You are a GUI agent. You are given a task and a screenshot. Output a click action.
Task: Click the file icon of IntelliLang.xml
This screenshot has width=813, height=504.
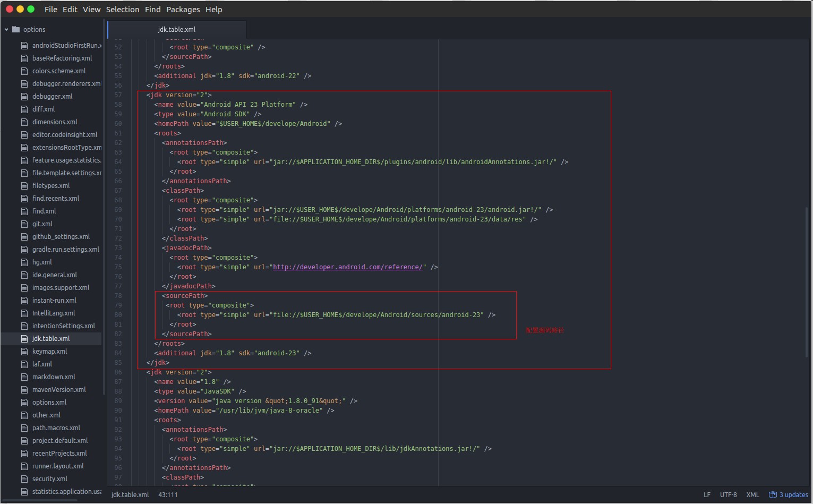[24, 313]
